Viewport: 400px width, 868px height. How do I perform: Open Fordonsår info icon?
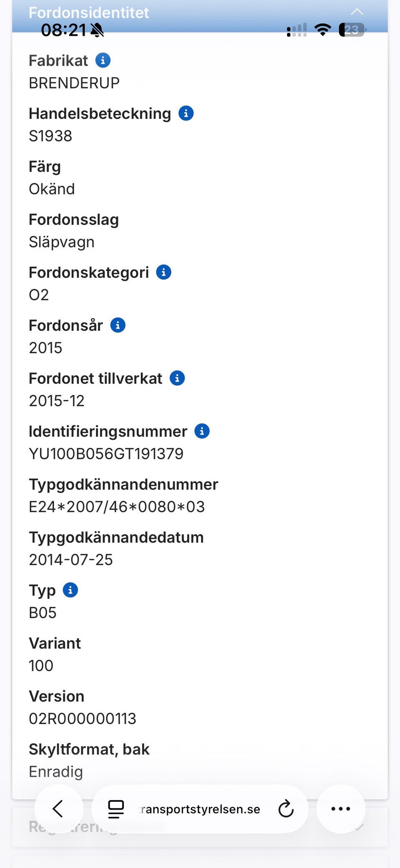(x=117, y=325)
